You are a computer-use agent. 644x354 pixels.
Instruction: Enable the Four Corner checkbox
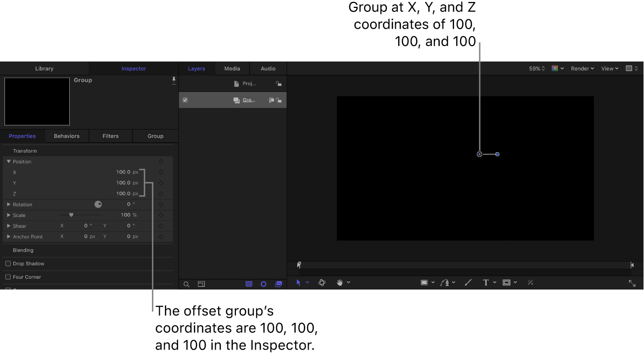tap(8, 277)
